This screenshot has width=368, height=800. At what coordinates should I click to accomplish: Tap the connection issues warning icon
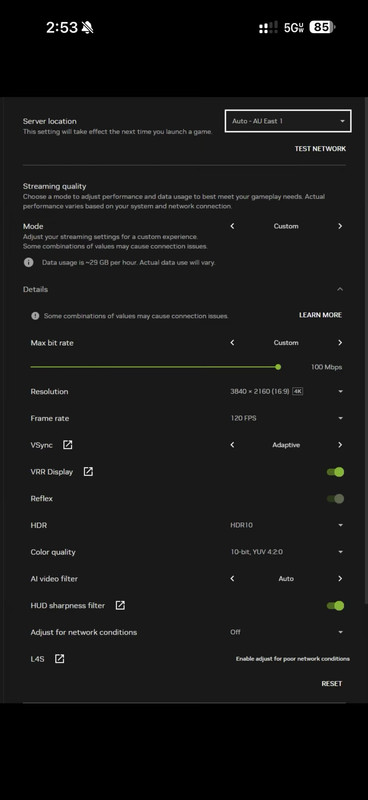click(35, 316)
